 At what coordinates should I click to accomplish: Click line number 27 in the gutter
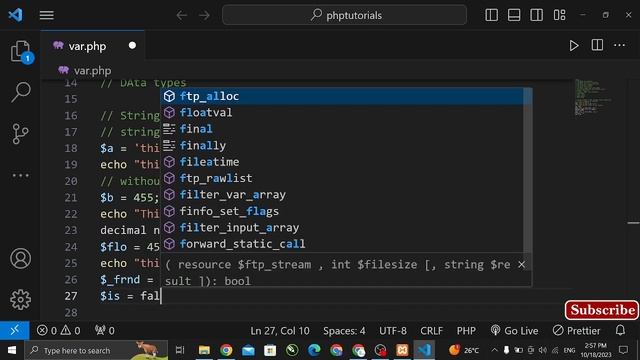click(71, 296)
